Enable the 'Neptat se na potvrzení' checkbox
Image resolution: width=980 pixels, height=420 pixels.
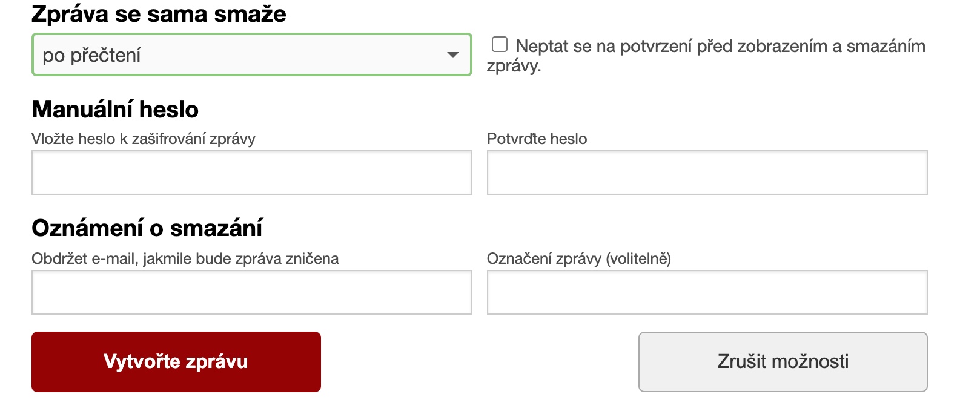point(500,44)
